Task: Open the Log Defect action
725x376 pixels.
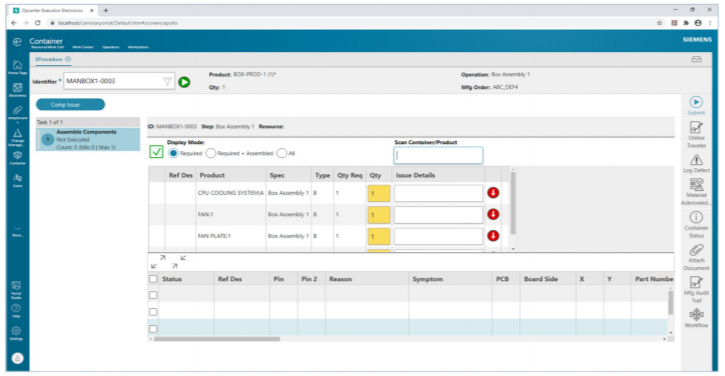Action: [x=696, y=160]
